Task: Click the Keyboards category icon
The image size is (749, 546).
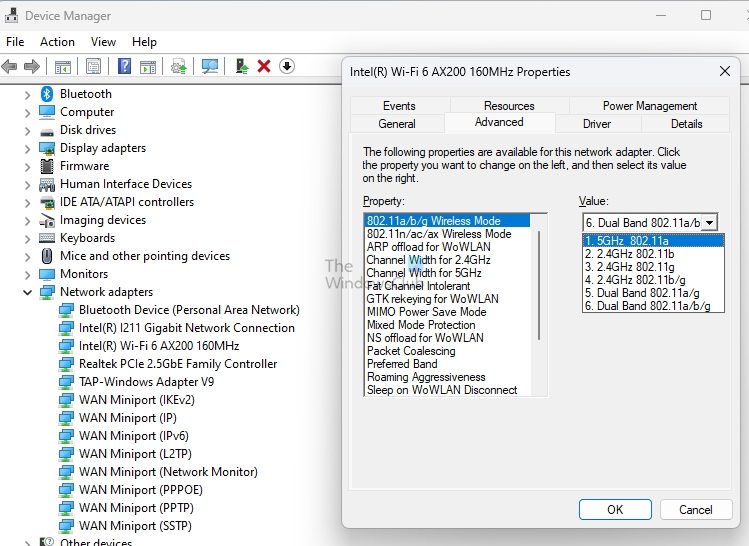Action: click(47, 238)
